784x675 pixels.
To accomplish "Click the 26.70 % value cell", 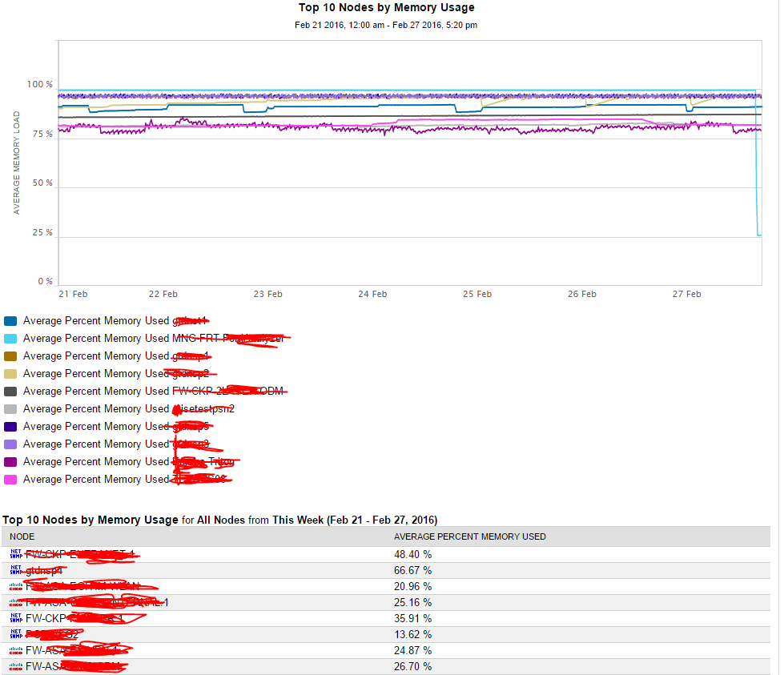I will pos(412,666).
